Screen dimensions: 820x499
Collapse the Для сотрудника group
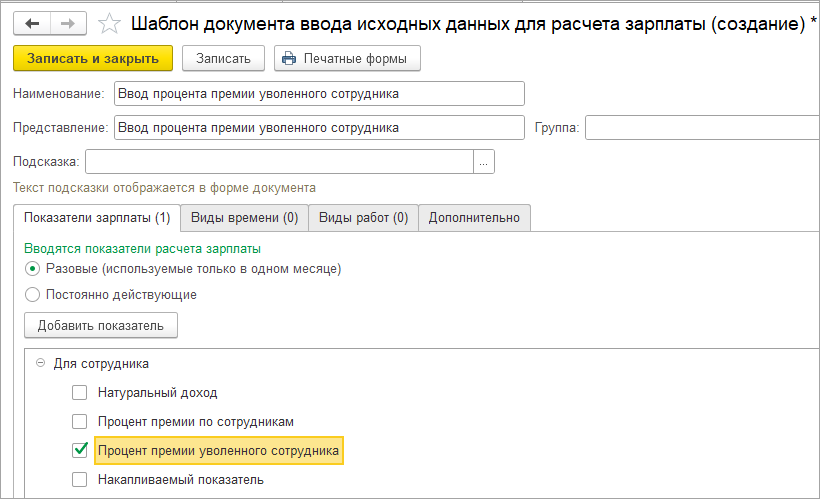coord(40,364)
